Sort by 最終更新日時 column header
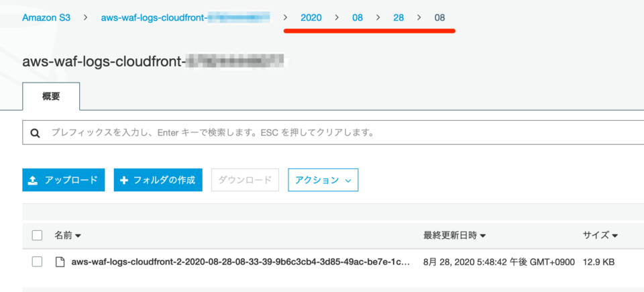This screenshot has height=292, width=644. [455, 236]
